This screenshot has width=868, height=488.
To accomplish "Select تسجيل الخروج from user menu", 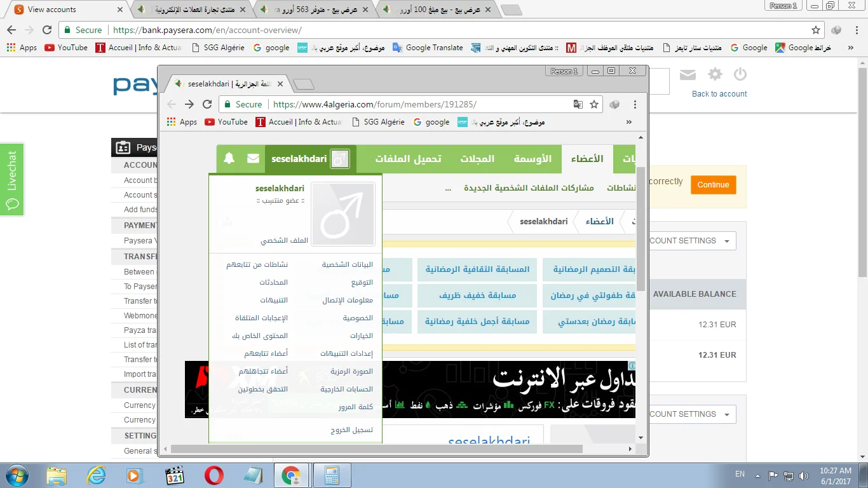I will point(351,430).
